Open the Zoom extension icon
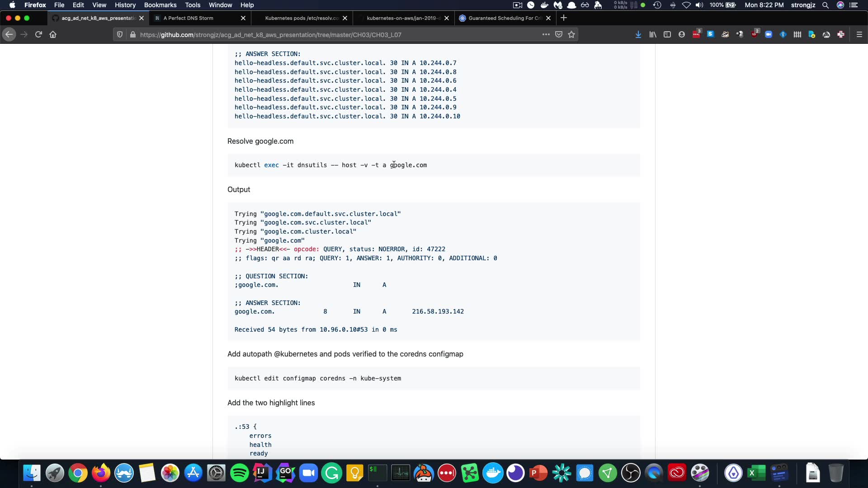Viewport: 868px width, 488px height. pyautogui.click(x=768, y=34)
